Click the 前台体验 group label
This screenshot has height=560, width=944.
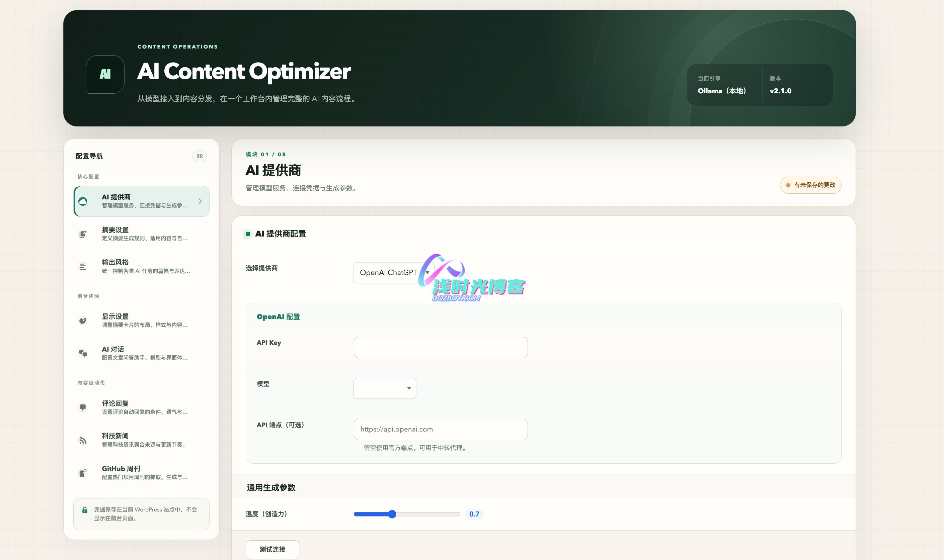88,296
